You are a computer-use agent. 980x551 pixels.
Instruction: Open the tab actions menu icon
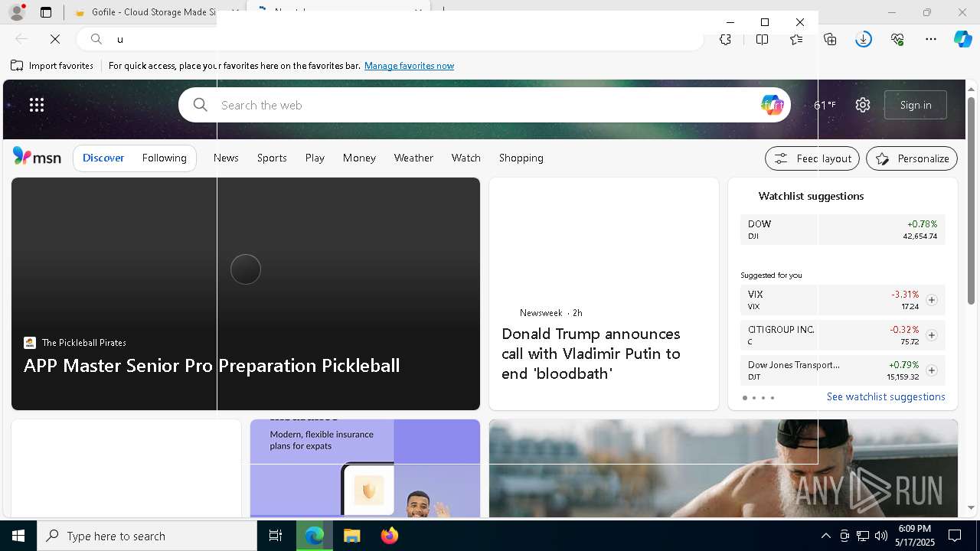click(46, 12)
